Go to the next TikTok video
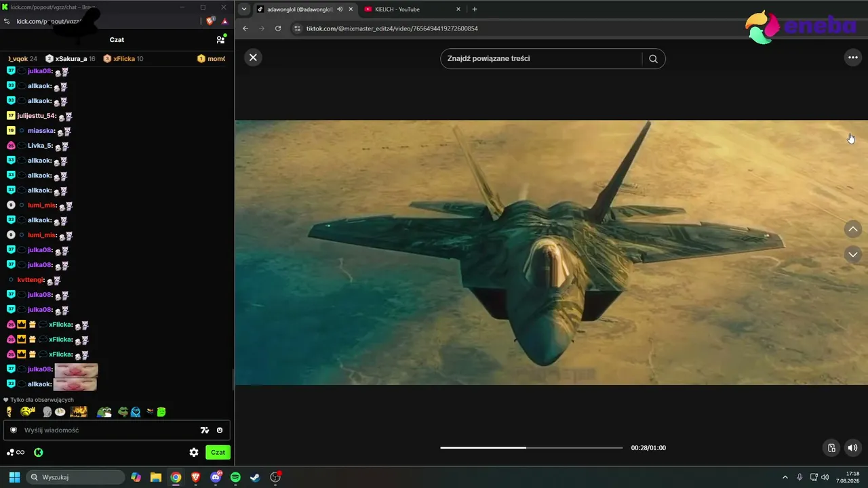Screen dimensions: 868x488 point(853,254)
